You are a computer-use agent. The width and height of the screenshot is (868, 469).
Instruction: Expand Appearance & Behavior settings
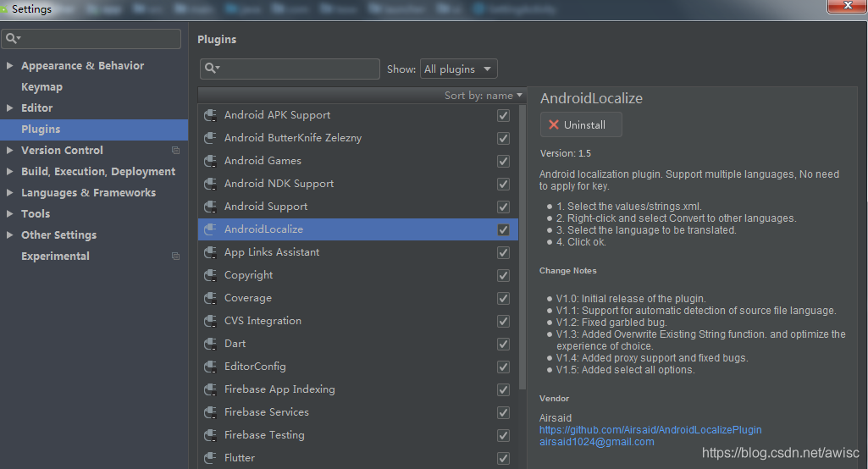(9, 65)
